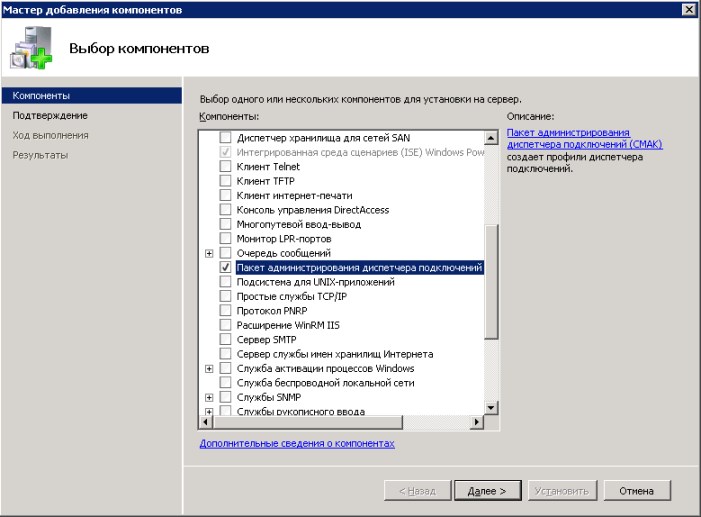
Task: Expand Служба активации процессов Windows node
Action: click(x=209, y=369)
